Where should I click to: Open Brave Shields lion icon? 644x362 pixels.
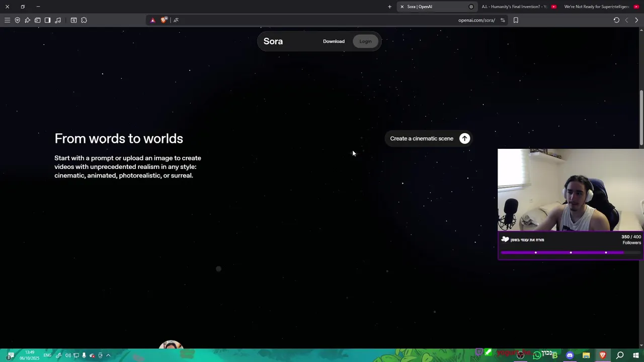(164, 20)
